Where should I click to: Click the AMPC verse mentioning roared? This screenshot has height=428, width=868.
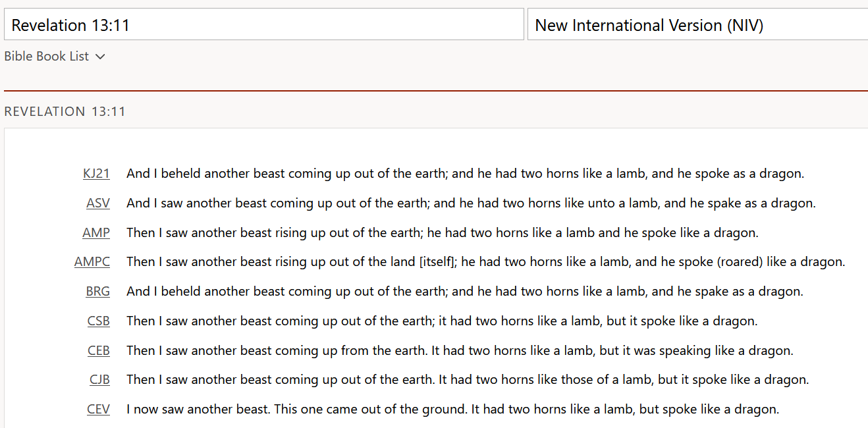(x=485, y=262)
